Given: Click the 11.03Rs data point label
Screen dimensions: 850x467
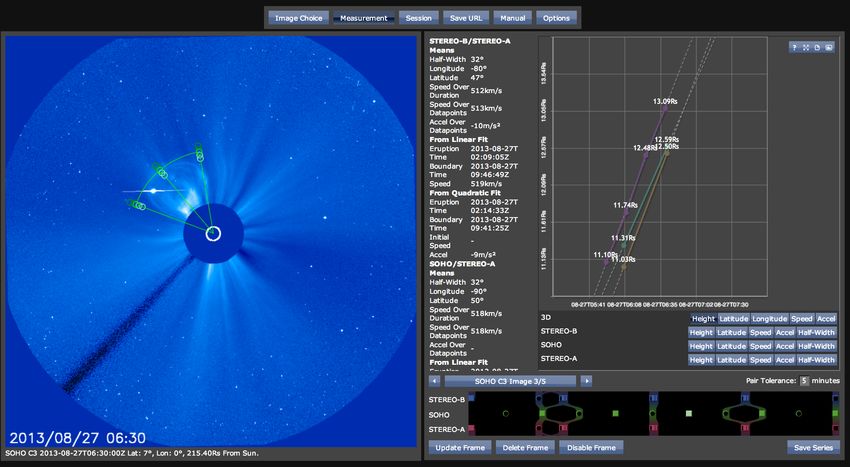Looking at the screenshot, I should pos(623,260).
